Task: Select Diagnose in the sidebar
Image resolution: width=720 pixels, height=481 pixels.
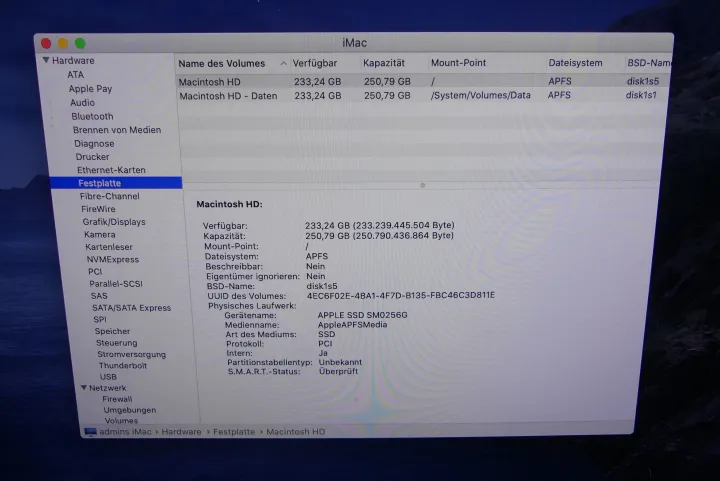Action: coord(94,144)
